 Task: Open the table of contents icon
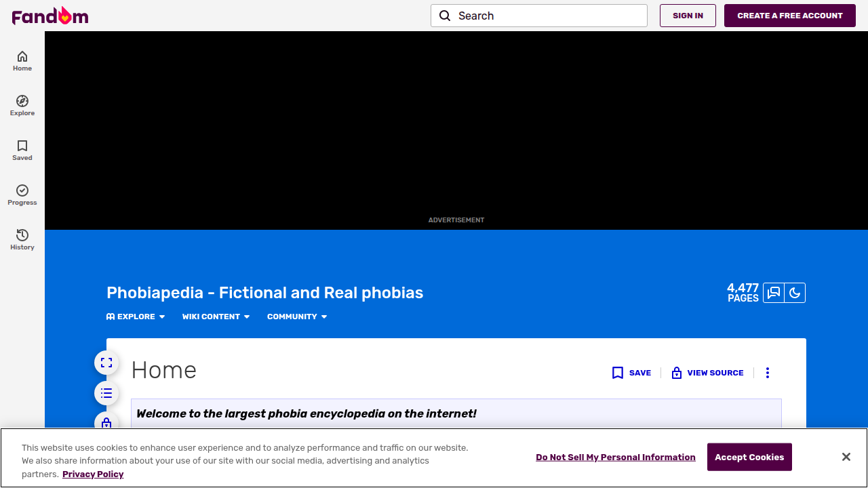coord(106,393)
